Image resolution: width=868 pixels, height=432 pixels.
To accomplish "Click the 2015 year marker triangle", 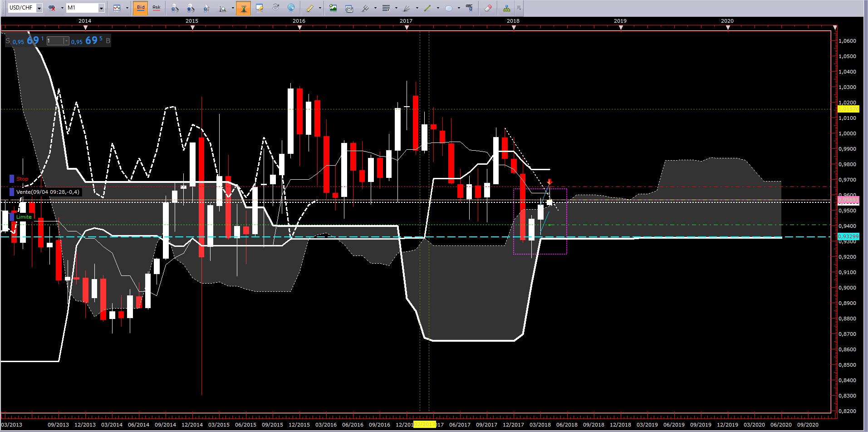I will (192, 28).
